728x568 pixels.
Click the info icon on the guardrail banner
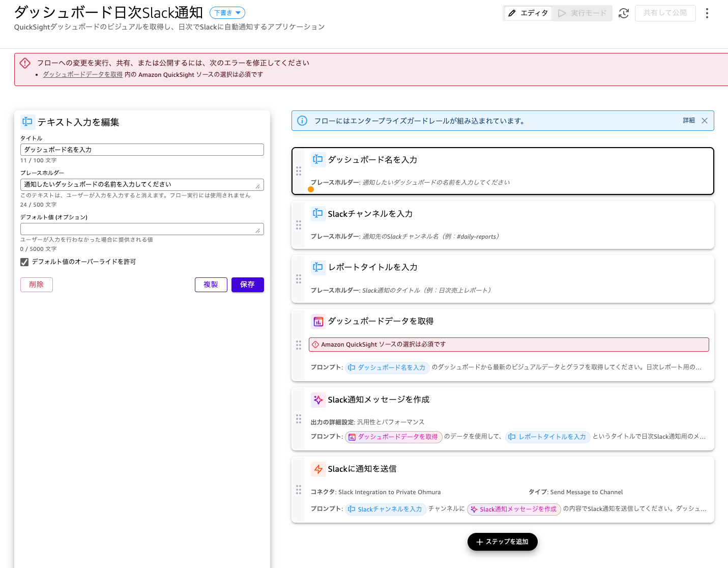coord(302,120)
